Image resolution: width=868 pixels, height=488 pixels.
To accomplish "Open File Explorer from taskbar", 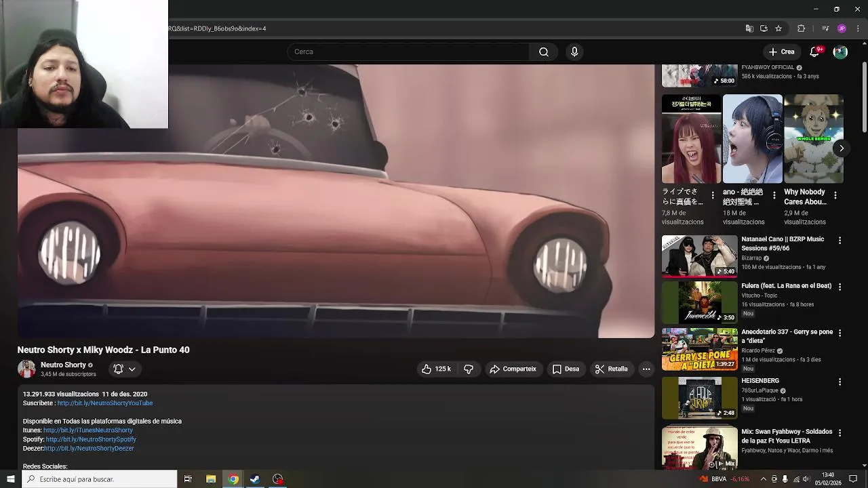I will pyautogui.click(x=211, y=479).
